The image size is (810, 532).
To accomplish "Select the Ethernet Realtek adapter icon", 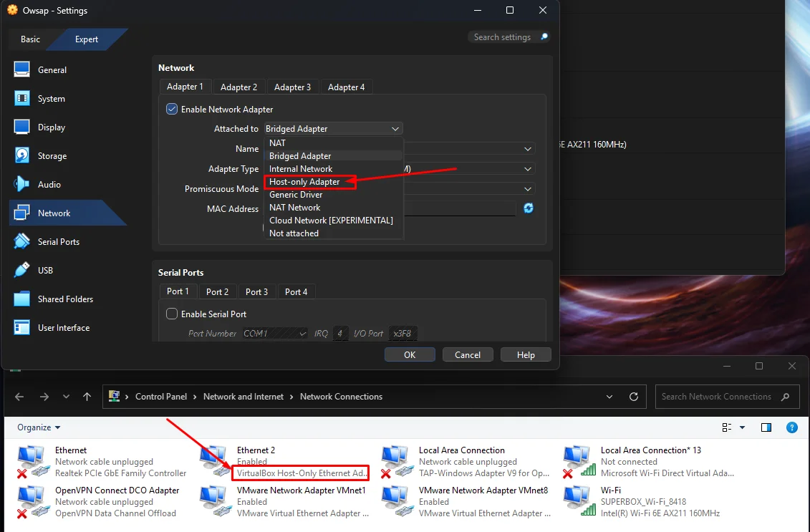I will coord(34,462).
